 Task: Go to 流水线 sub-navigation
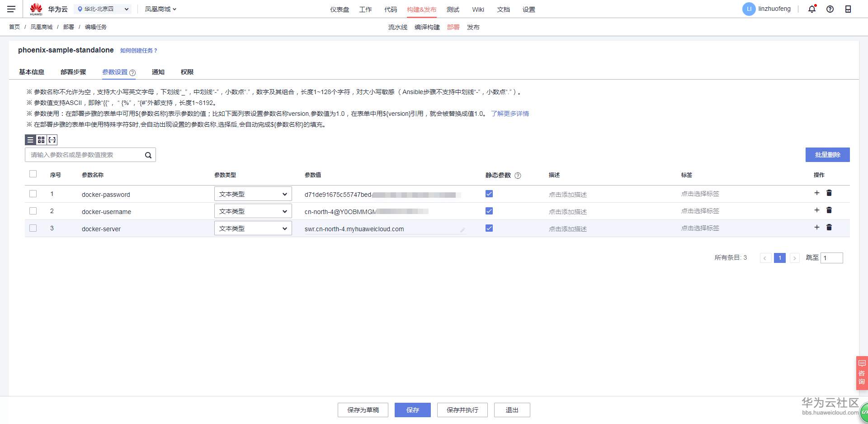click(x=398, y=27)
